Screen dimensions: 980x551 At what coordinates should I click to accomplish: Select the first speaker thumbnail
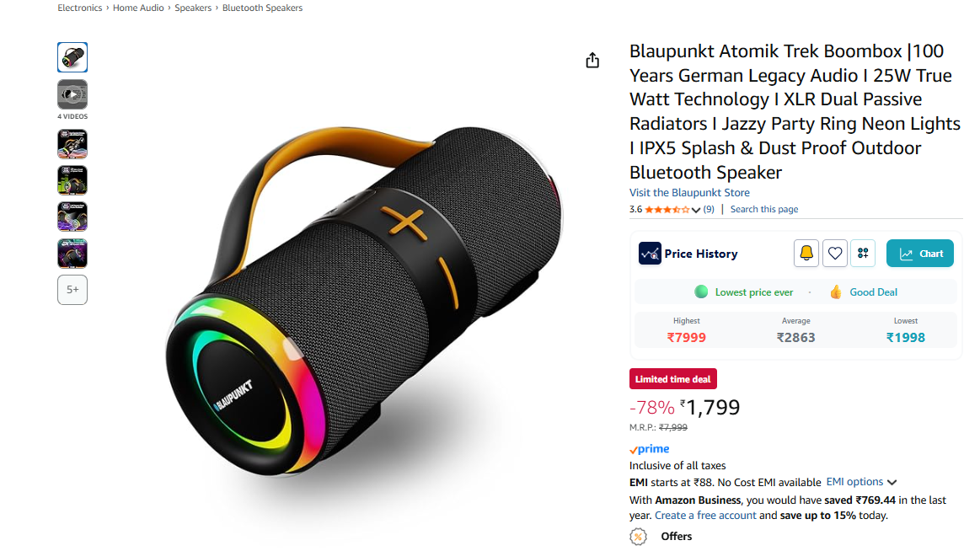pos(72,56)
